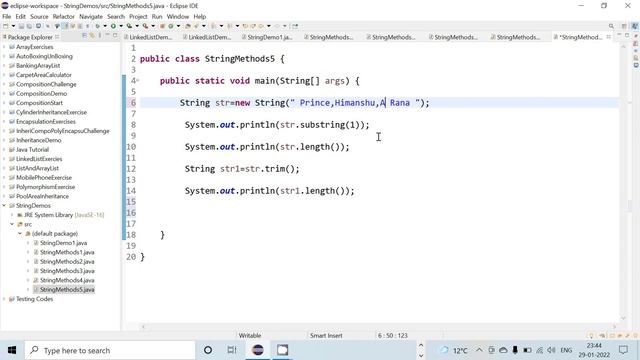Click Collapse All in Package Explorer
The height and width of the screenshot is (360, 640).
coord(84,36)
